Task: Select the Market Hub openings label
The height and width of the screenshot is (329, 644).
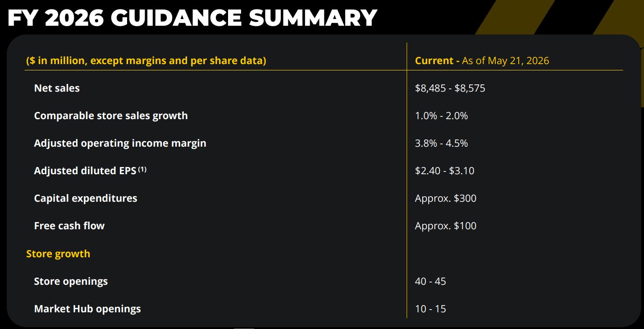Action: 87,309
